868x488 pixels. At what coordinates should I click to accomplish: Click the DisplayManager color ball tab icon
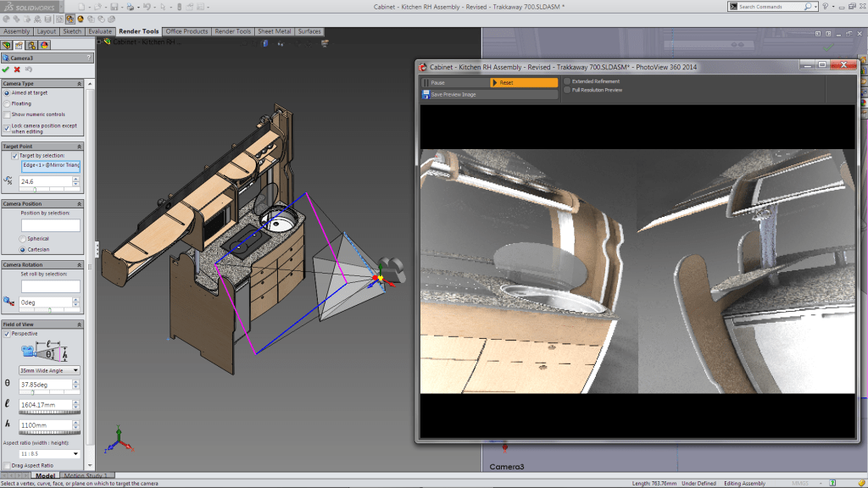tap(43, 45)
